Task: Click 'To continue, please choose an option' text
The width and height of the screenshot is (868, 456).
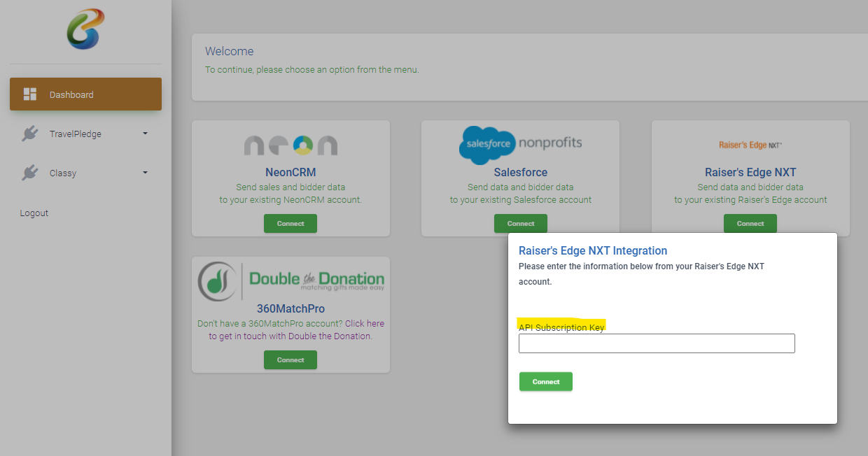Action: 312,70
